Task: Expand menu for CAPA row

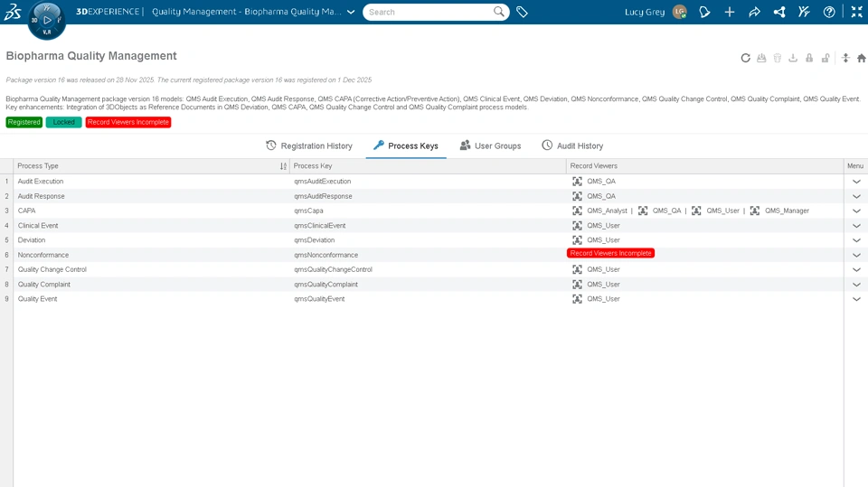Action: (856, 211)
